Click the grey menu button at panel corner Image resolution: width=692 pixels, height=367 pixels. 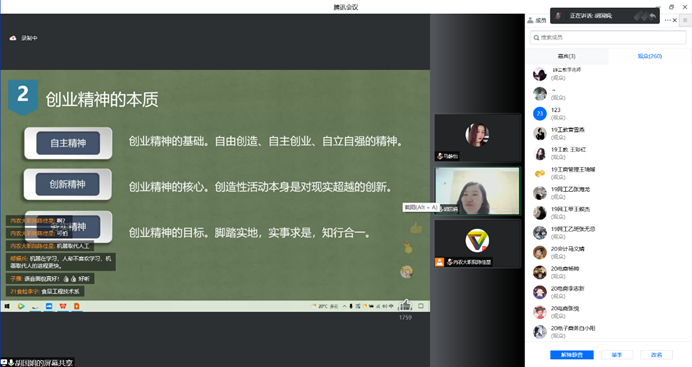(x=685, y=20)
